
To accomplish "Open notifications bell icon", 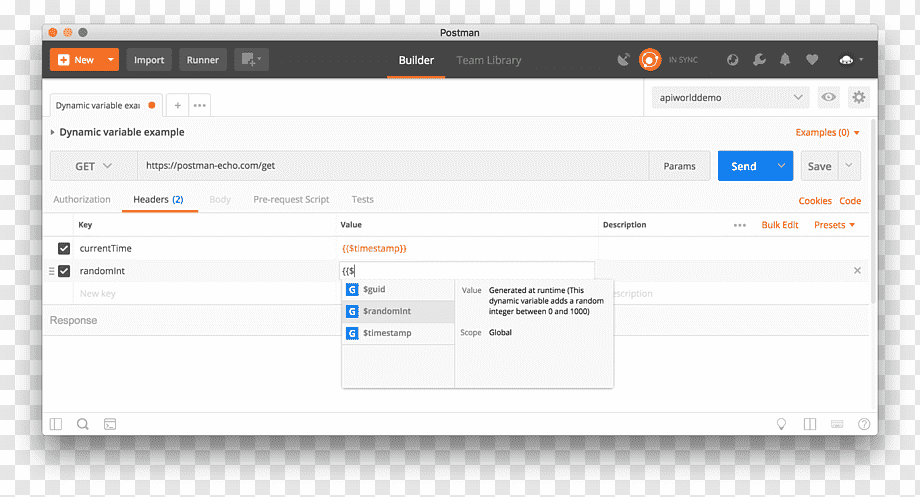I will (x=785, y=60).
